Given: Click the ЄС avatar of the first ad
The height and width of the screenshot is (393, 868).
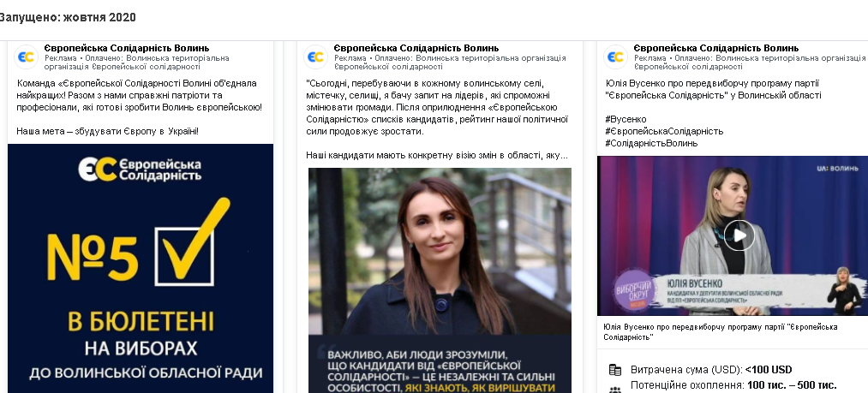Looking at the screenshot, I should point(26,57).
